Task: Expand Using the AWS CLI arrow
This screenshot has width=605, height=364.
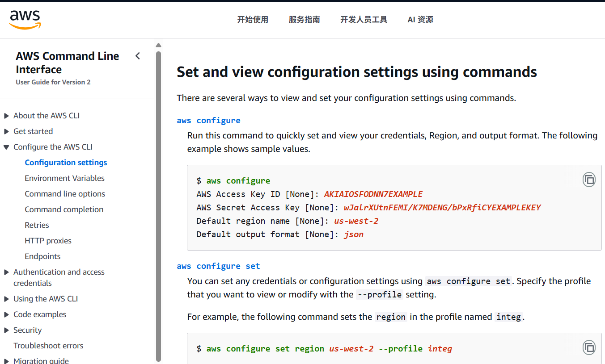Action: click(x=6, y=299)
